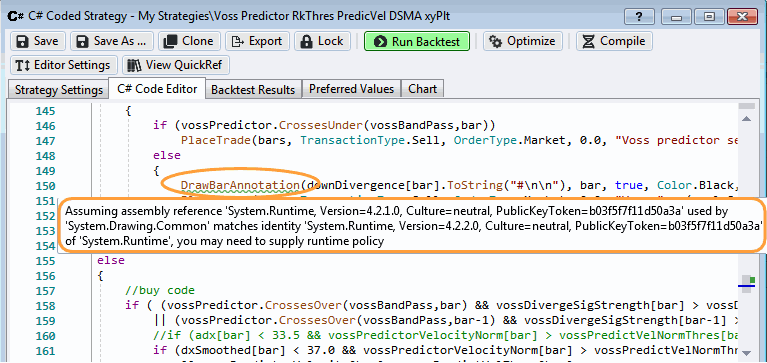Click the scrollbar up arrow

click(x=746, y=118)
